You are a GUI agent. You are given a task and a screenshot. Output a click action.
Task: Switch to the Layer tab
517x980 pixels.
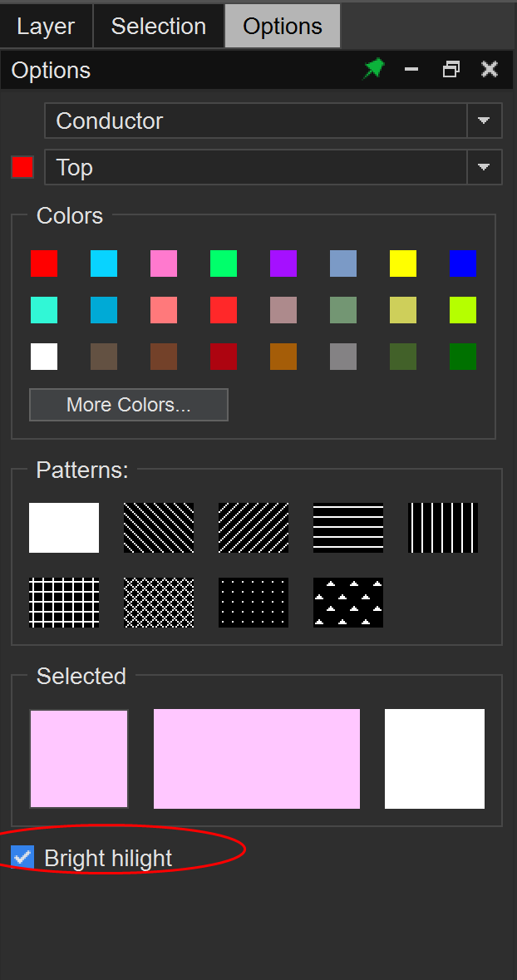pyautogui.click(x=46, y=27)
